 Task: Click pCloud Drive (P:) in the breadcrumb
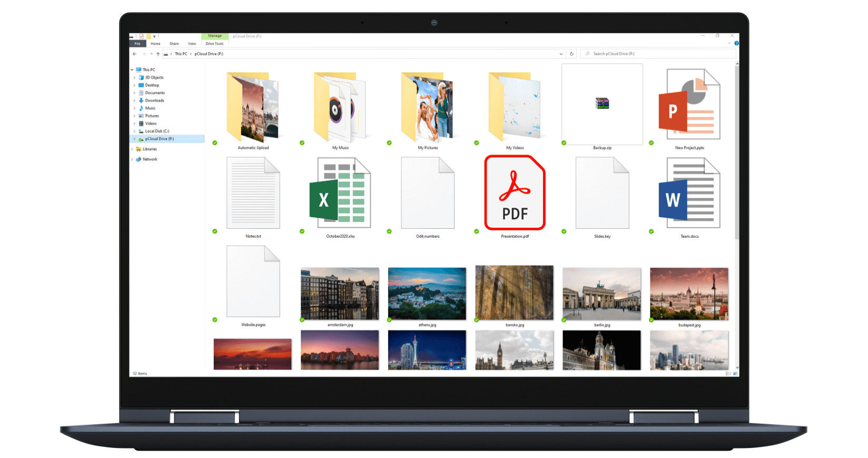pos(209,54)
